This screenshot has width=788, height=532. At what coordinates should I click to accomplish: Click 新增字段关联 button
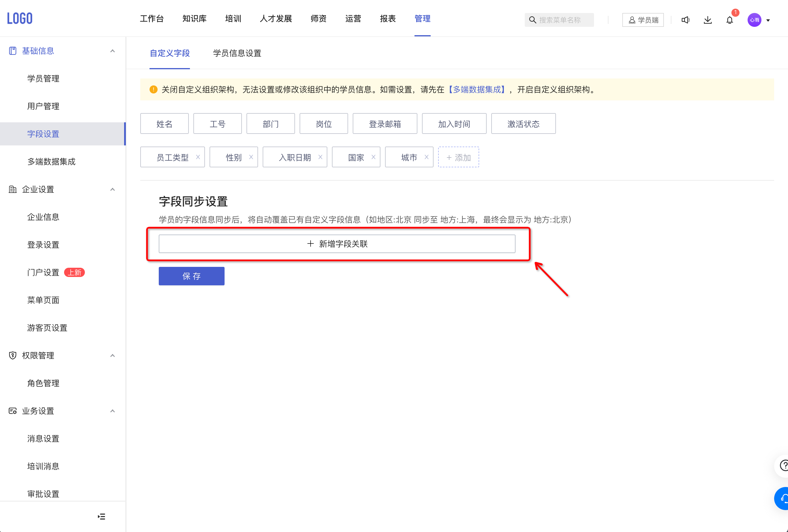click(x=337, y=243)
